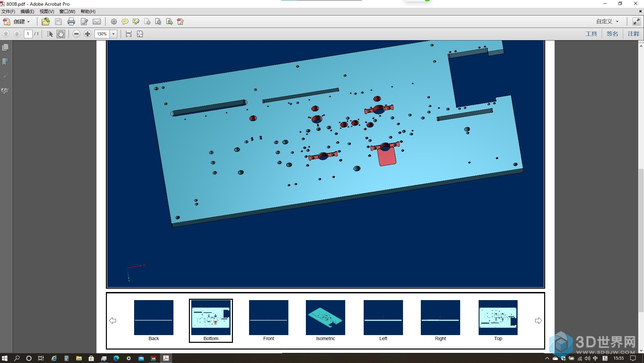The width and height of the screenshot is (644, 363).
Task: Open the notification center icon
Action: click(x=633, y=358)
